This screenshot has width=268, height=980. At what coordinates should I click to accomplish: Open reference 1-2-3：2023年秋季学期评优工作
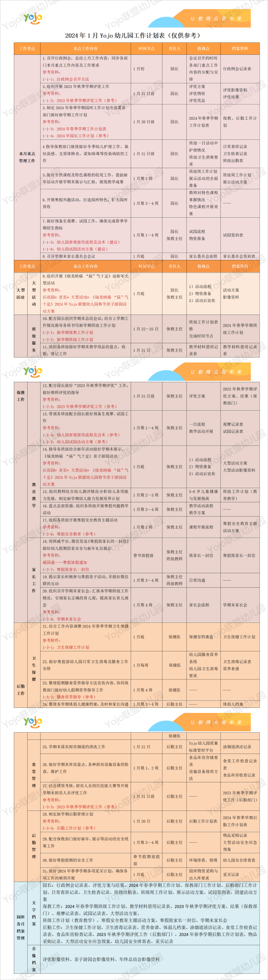tap(80, 406)
